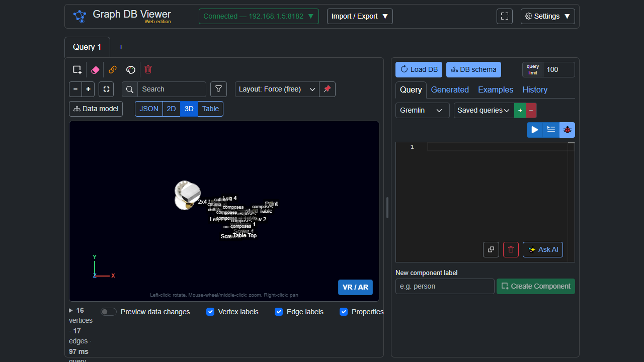Select the eraser tool icon
Viewport: 644px width, 362px height.
[95, 70]
